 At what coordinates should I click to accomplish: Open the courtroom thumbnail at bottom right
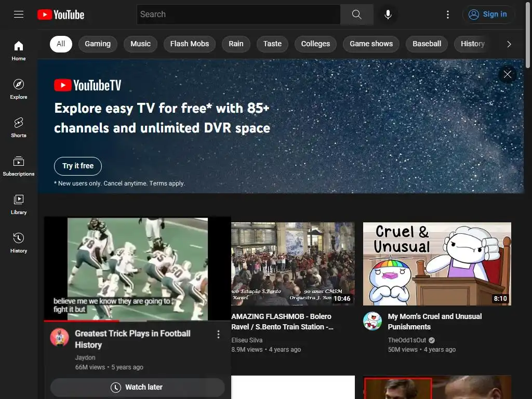pyautogui.click(x=437, y=387)
